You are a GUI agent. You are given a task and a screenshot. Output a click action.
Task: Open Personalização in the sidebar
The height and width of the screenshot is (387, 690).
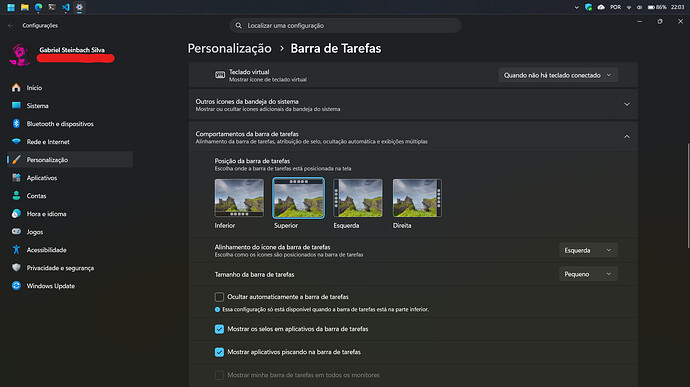(x=70, y=160)
